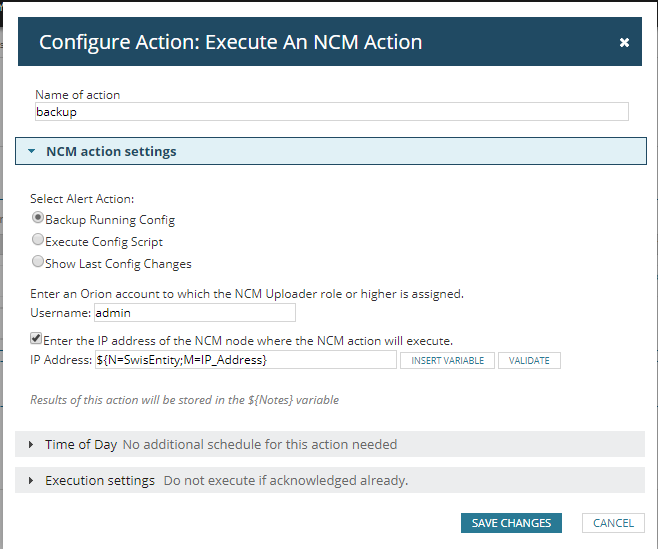
Task: Click the IP Address input field
Action: [245, 360]
